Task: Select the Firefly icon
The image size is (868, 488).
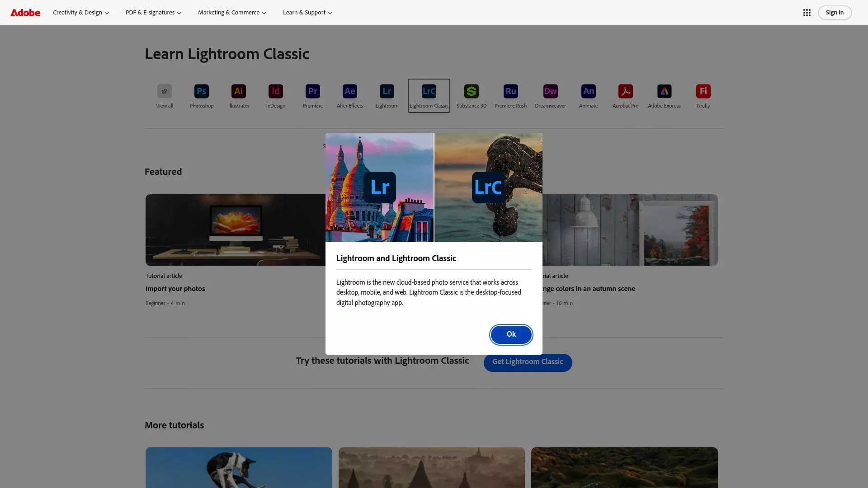Action: point(703,91)
